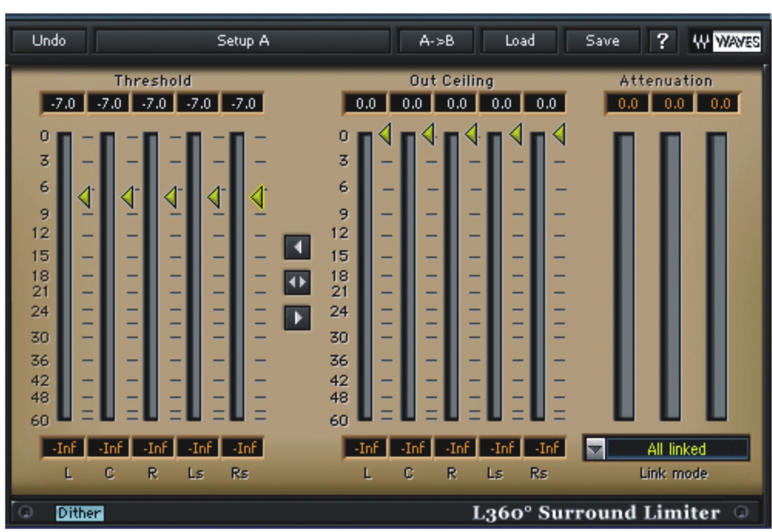The width and height of the screenshot is (772, 532).
Task: Click the Load button
Action: (x=519, y=41)
